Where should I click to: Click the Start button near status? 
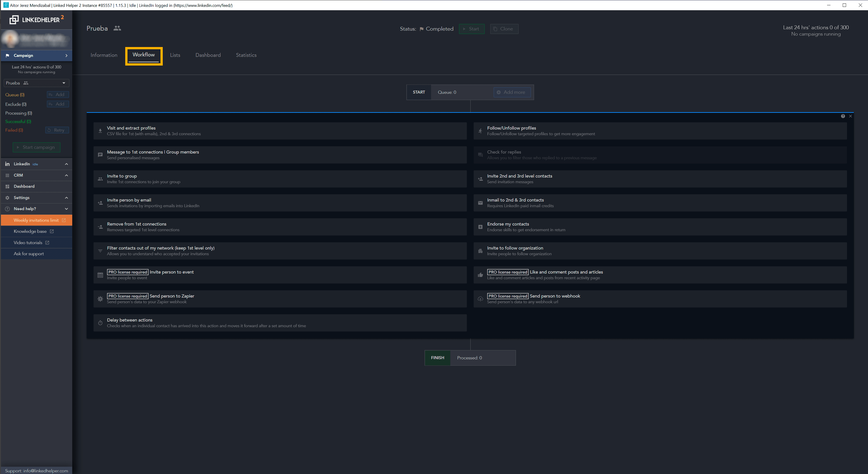pyautogui.click(x=471, y=29)
